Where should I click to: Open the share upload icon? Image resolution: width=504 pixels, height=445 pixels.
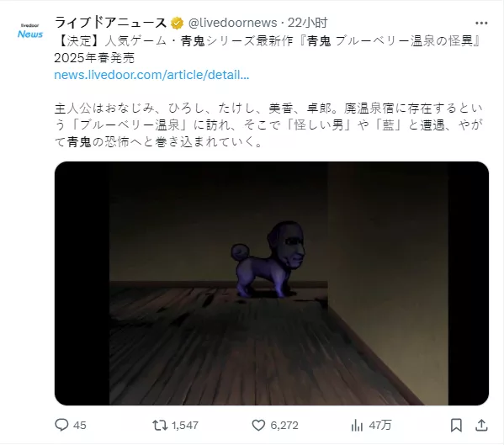(481, 426)
